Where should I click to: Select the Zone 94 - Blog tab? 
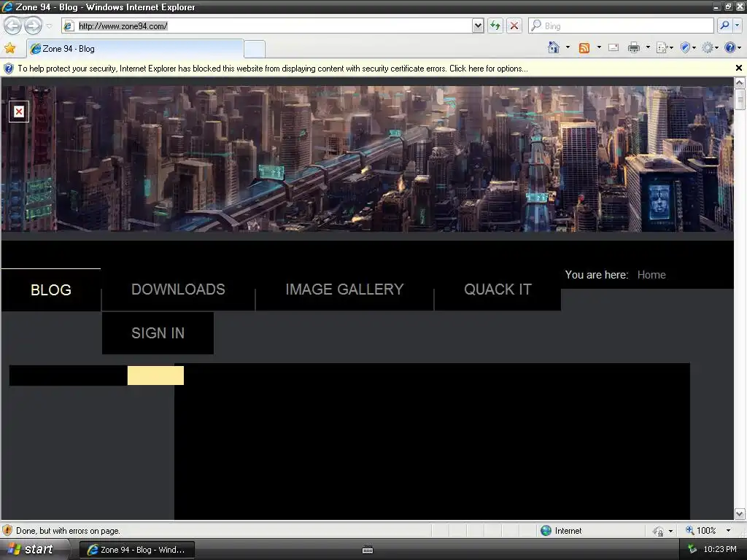pyautogui.click(x=135, y=49)
